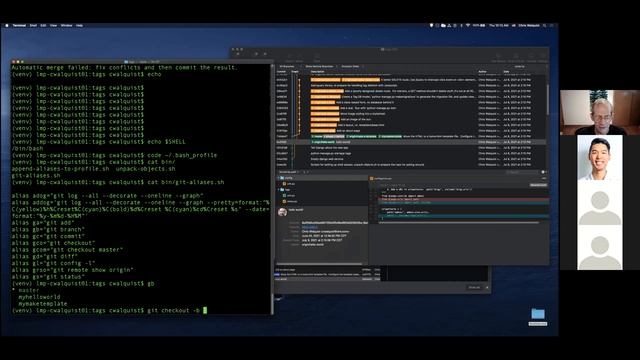Open the folder icon on desktop

click(538, 314)
